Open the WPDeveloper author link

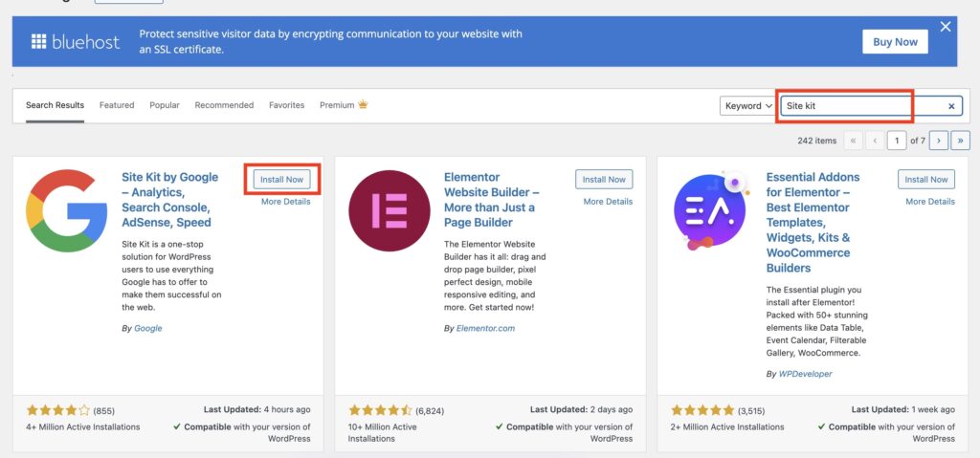(805, 374)
